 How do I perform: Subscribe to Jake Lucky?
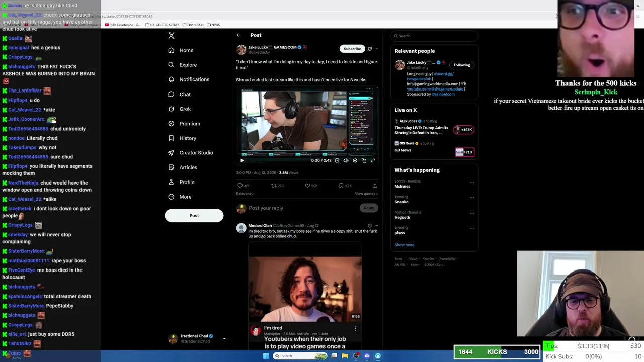tap(352, 49)
